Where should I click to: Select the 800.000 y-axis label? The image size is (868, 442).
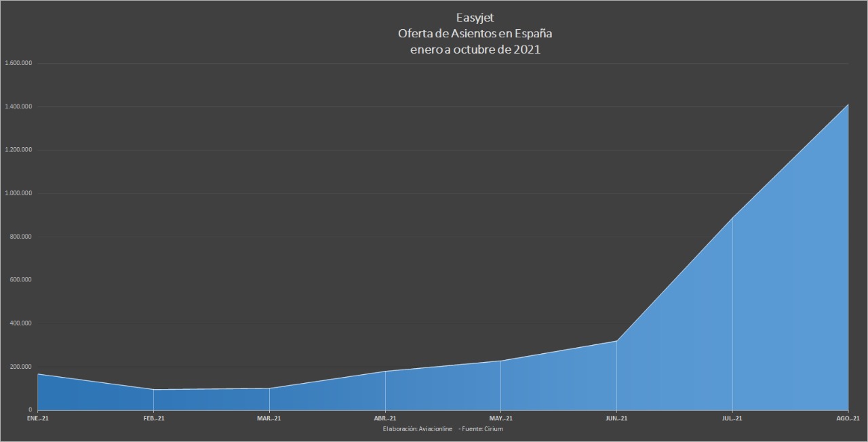22,237
